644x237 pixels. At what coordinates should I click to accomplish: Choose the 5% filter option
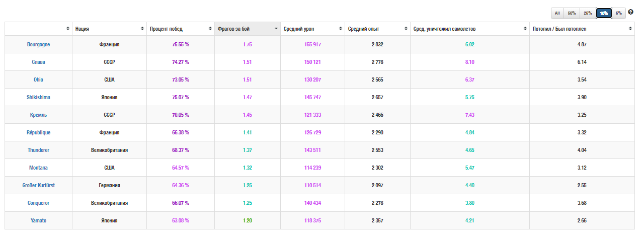click(619, 13)
